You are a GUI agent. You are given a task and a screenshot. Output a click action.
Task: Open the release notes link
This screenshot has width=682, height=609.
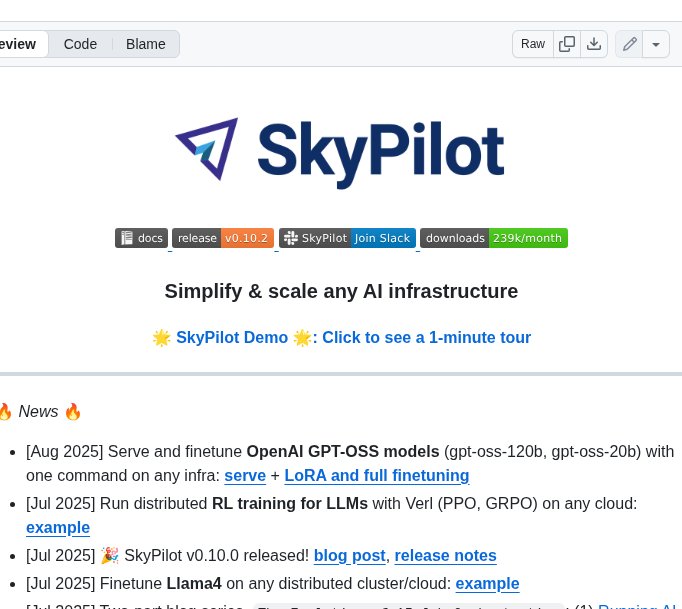(x=445, y=555)
